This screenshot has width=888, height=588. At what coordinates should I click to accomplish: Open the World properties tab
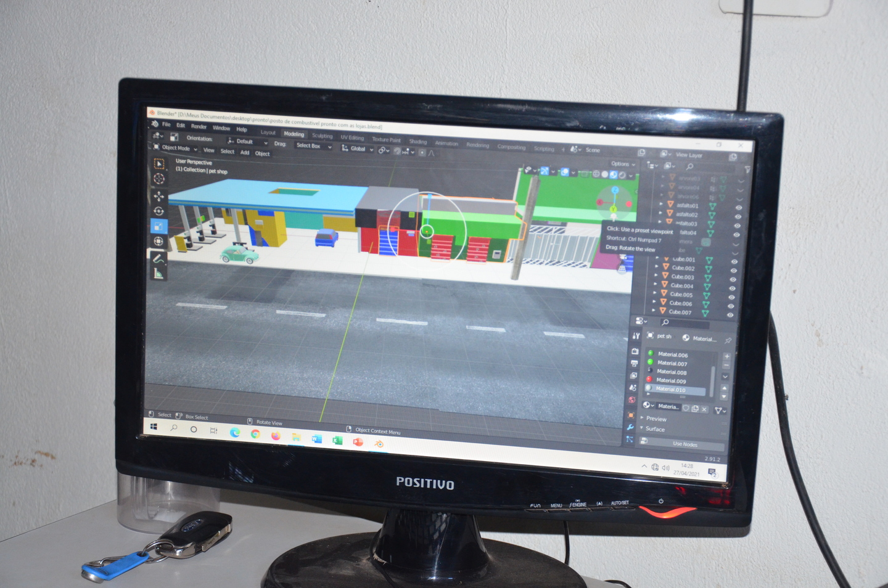coord(631,401)
